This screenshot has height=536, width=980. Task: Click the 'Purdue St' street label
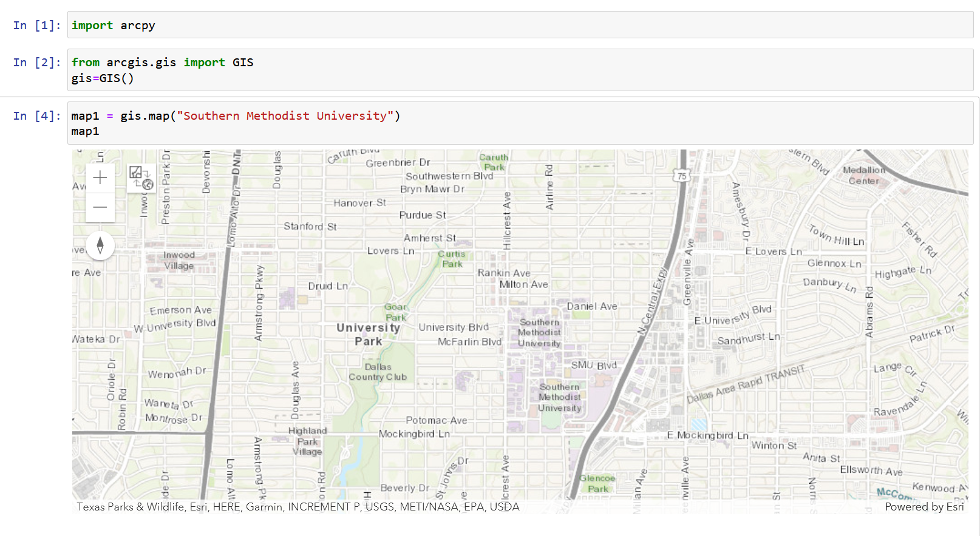tap(423, 215)
